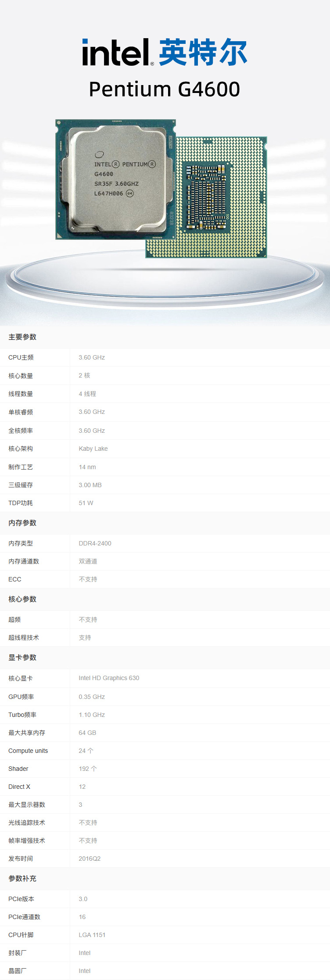Click the CPU针脚 value LGA 1151
This screenshot has height=980, width=330.
coord(92,935)
